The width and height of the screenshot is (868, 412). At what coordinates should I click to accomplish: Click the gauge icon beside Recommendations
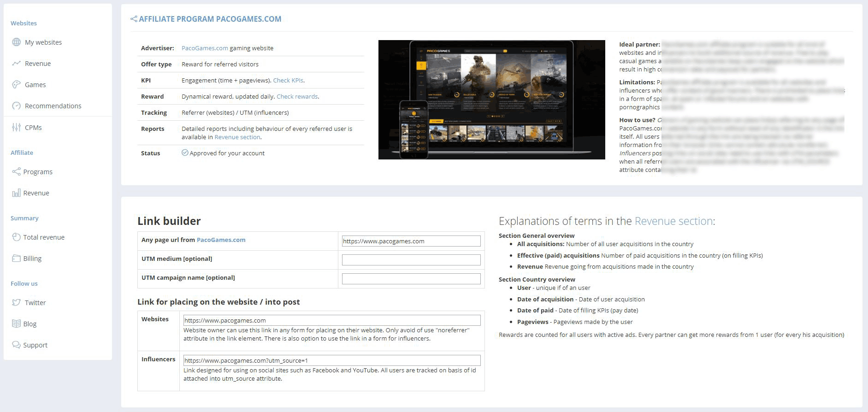coord(16,106)
